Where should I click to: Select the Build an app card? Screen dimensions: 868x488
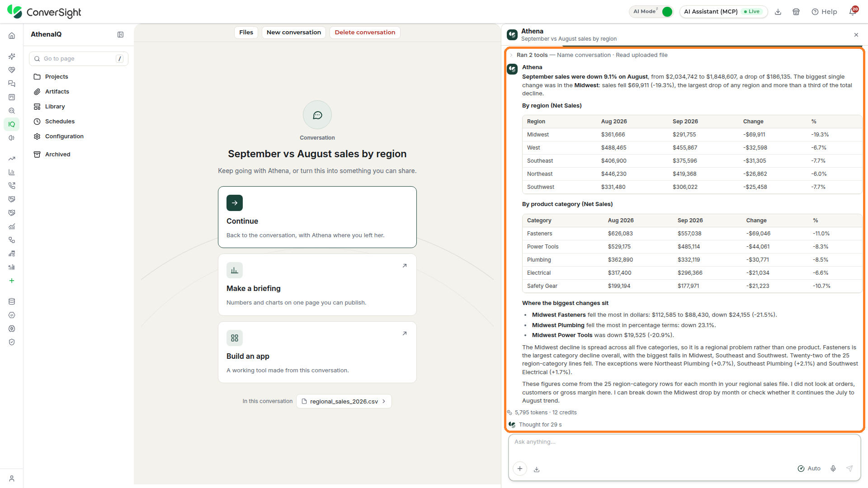coord(317,352)
